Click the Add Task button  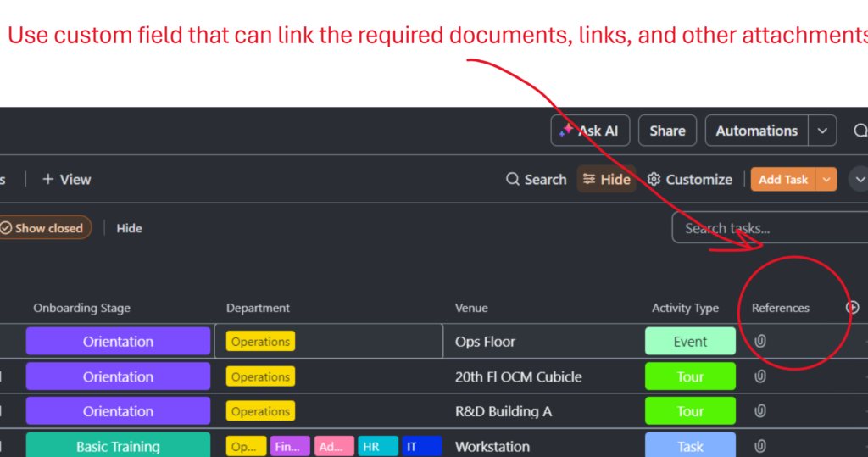[783, 180]
